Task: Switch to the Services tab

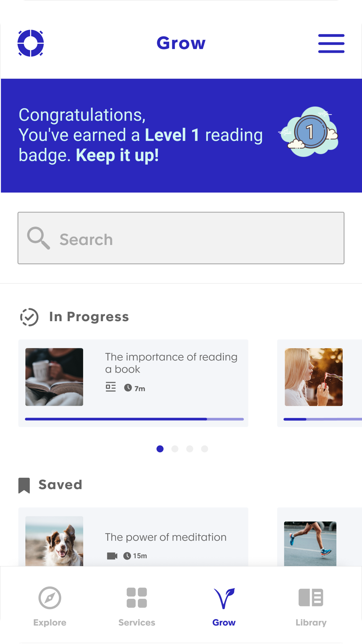Action: point(137,604)
